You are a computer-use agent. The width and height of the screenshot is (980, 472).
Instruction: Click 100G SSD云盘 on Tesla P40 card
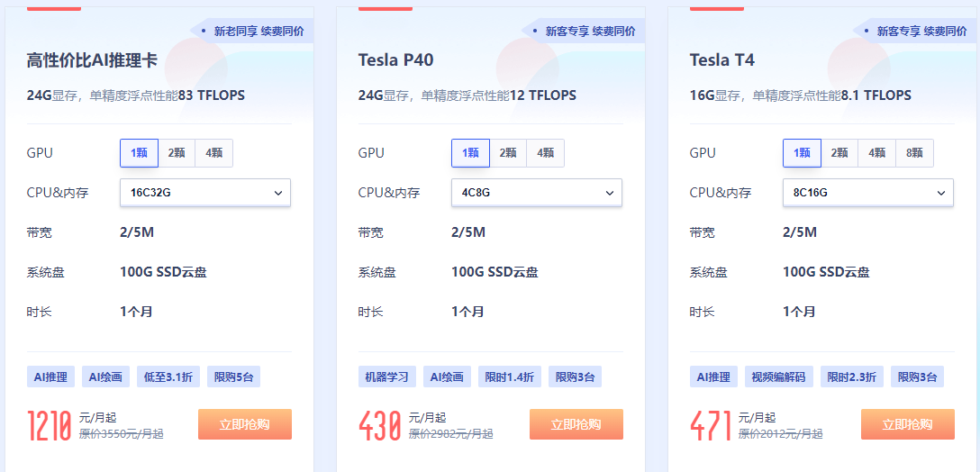click(495, 272)
